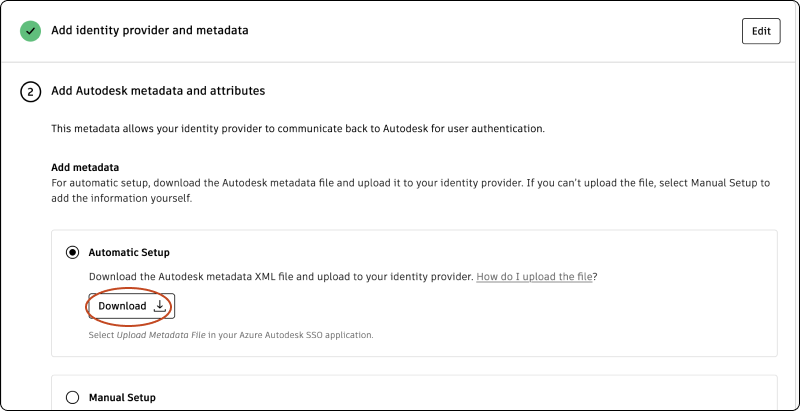Click the "Add metadata" subheading

click(x=85, y=167)
